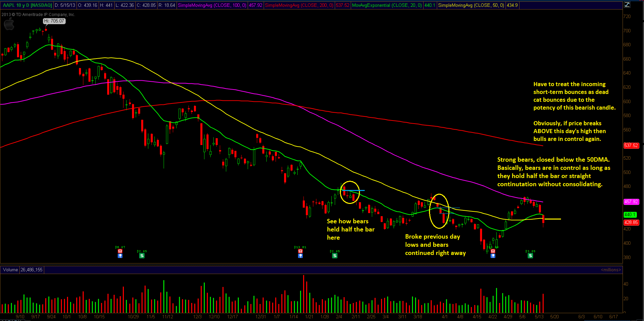Click the <millions> volume unit label
The width and height of the screenshot is (644, 321).
pos(611,270)
